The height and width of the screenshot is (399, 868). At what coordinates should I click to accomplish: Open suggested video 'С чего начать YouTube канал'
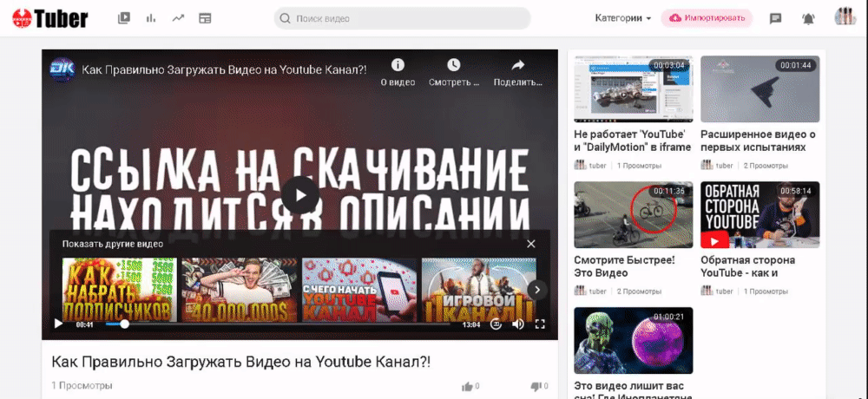[359, 290]
